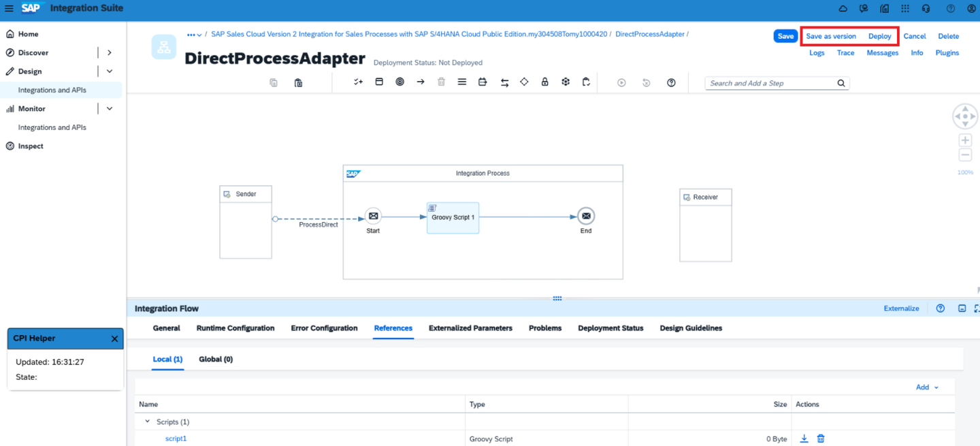
Task: Click the clear simulation reset icon
Action: [x=647, y=82]
